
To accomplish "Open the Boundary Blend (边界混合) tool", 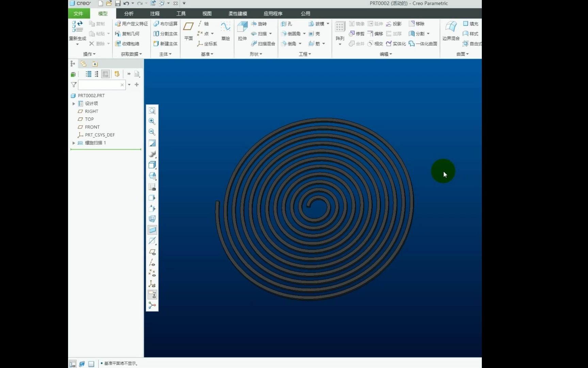I will click(451, 30).
